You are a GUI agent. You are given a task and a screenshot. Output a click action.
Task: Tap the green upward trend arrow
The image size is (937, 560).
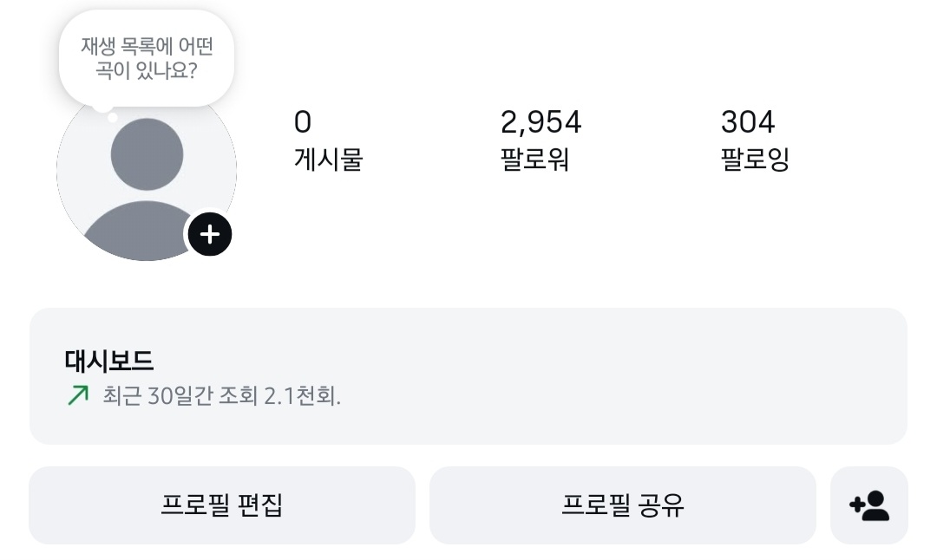pyautogui.click(x=78, y=396)
